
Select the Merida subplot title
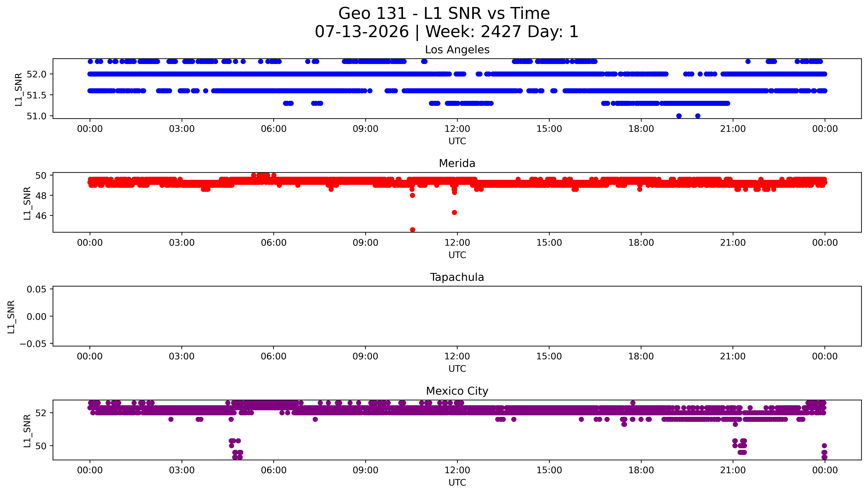tap(457, 163)
